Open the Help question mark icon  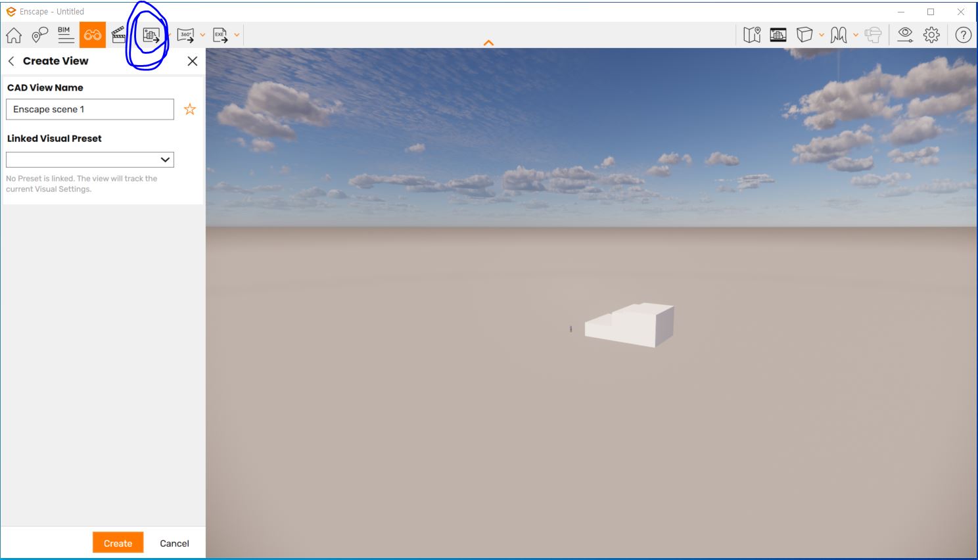pos(963,35)
